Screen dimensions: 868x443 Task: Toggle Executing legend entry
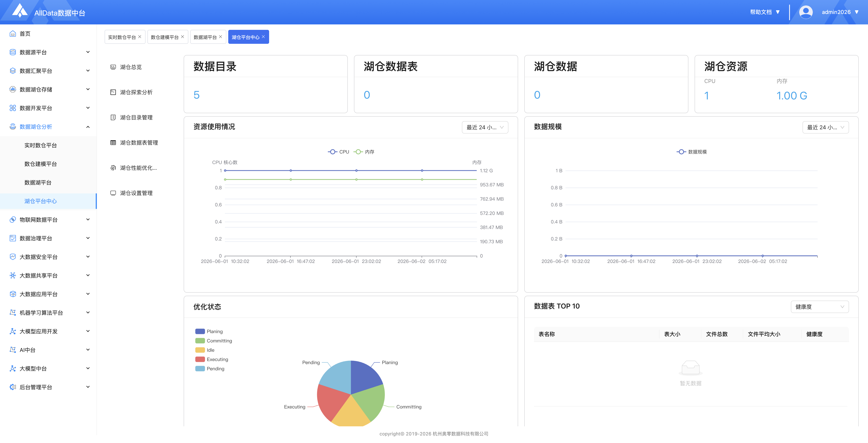[212, 359]
